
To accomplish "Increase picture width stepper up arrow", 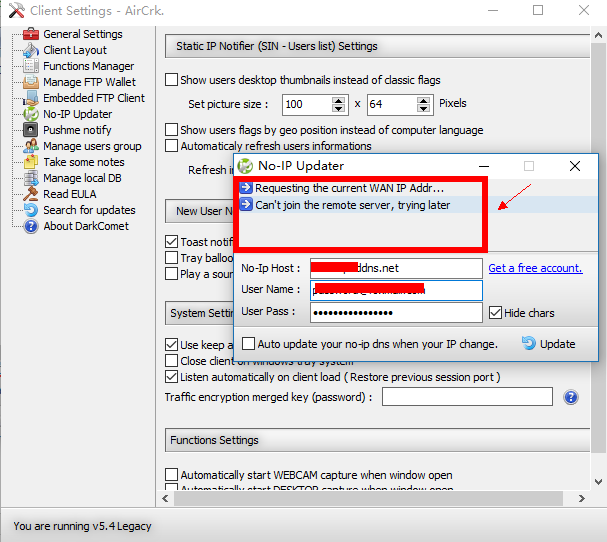I will tap(338, 101).
